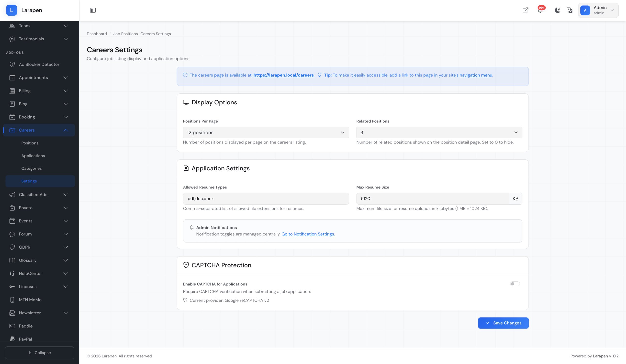Go to Categories submenu item

click(31, 168)
